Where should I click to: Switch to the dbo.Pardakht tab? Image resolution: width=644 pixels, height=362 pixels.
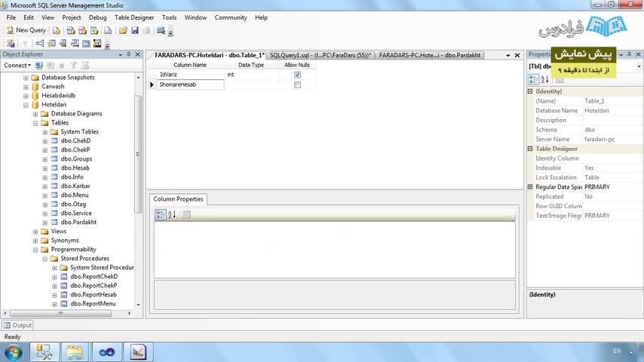tap(430, 55)
